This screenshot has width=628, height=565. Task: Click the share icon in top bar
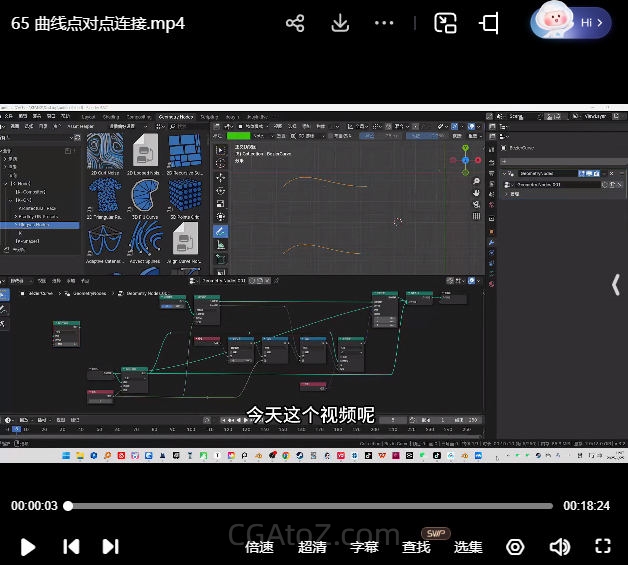tap(294, 23)
